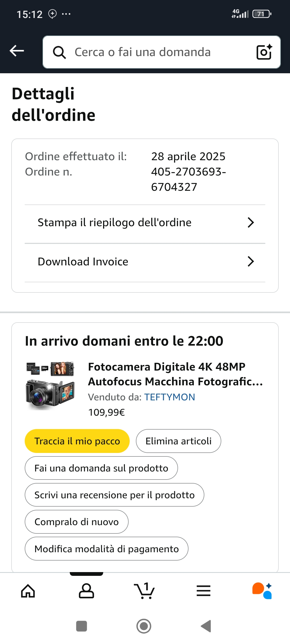The image size is (290, 644).
Task: Select Stampa il riepilogo dell'ordine row
Action: [x=115, y=222]
